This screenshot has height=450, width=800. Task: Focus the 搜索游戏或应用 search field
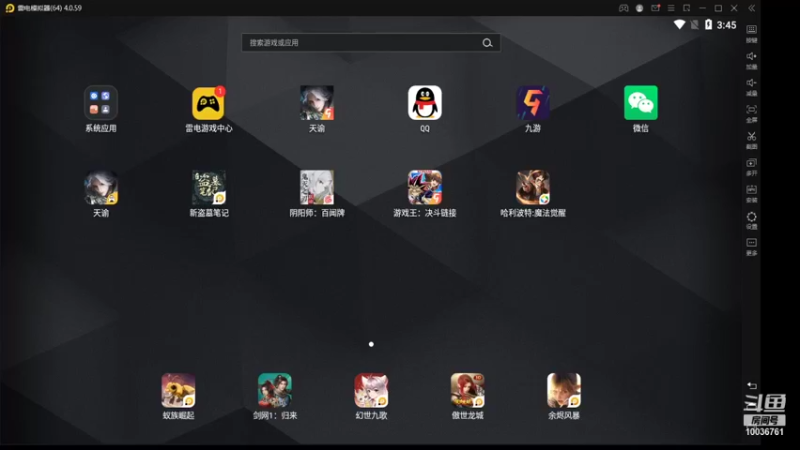click(370, 43)
